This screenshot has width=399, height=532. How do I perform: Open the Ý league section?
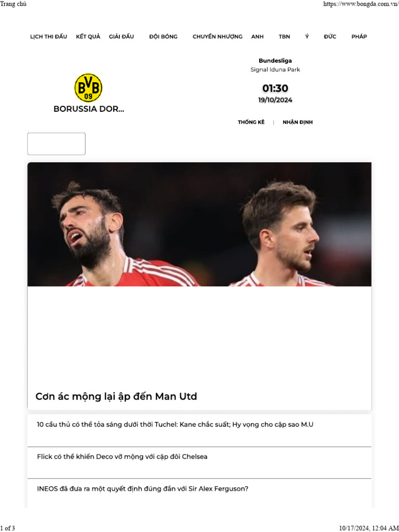307,37
